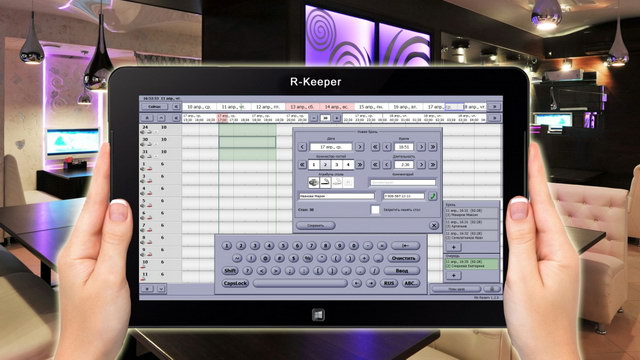The height and width of the screenshot is (360, 640).
Task: Switch keyboard layout with RUS key
Action: coord(389,283)
